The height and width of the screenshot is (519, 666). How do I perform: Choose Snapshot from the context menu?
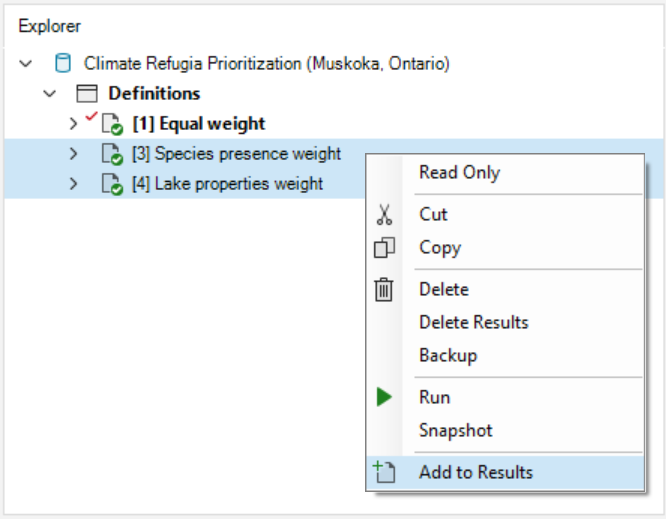pyautogui.click(x=455, y=430)
